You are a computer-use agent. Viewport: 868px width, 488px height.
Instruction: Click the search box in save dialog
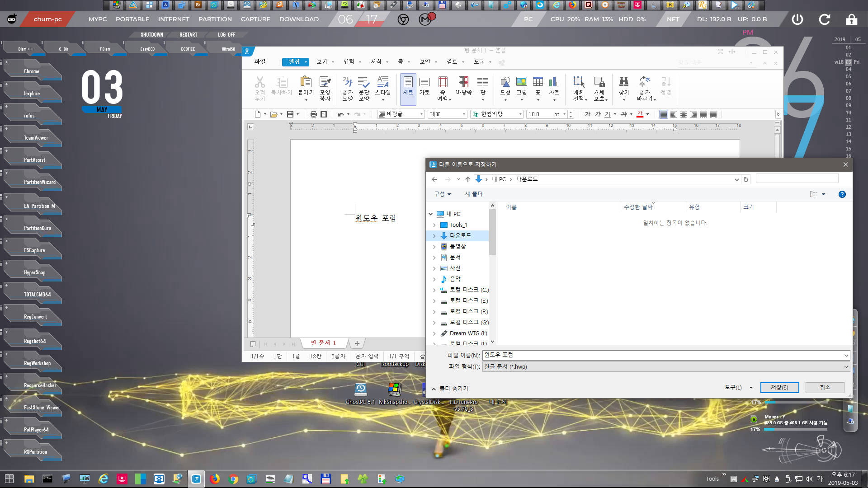pos(797,179)
